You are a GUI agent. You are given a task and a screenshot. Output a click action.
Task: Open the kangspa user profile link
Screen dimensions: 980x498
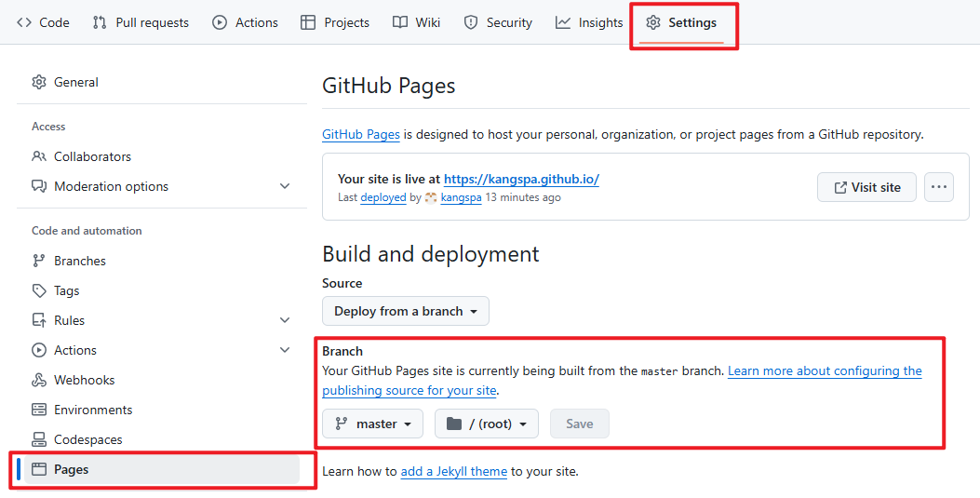click(x=462, y=197)
